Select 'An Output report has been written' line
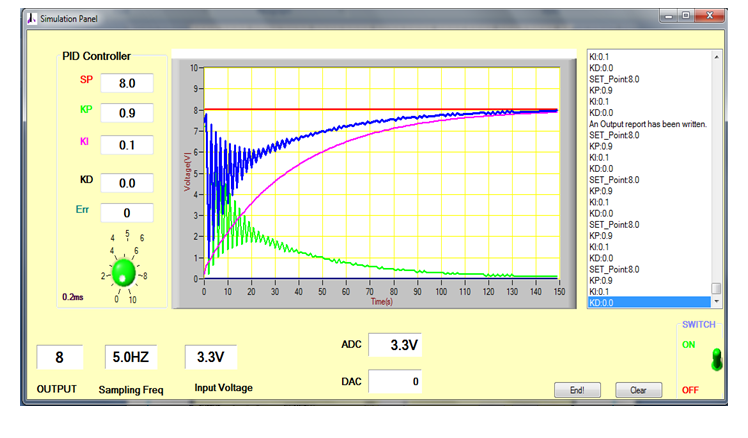The height and width of the screenshot is (438, 748). point(649,124)
